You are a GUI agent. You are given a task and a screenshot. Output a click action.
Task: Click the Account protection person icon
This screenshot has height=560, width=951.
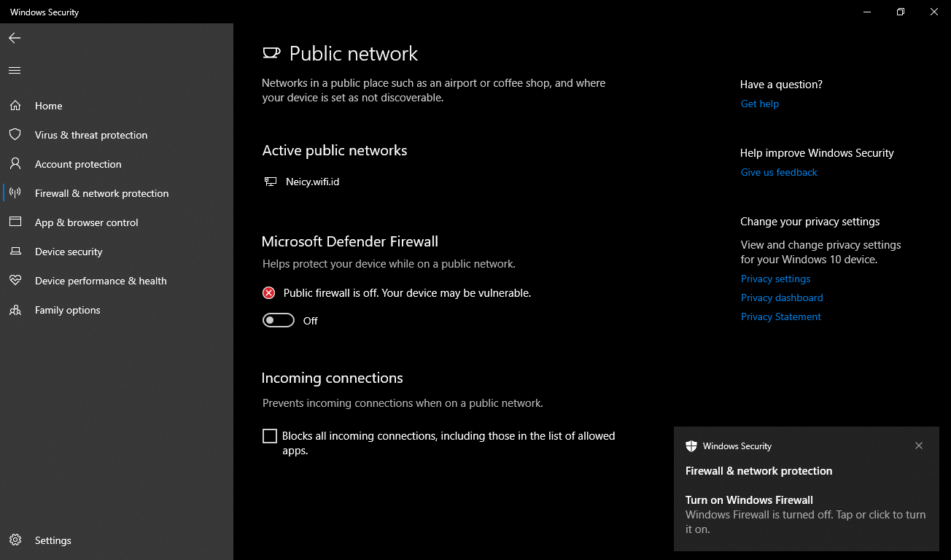[15, 164]
